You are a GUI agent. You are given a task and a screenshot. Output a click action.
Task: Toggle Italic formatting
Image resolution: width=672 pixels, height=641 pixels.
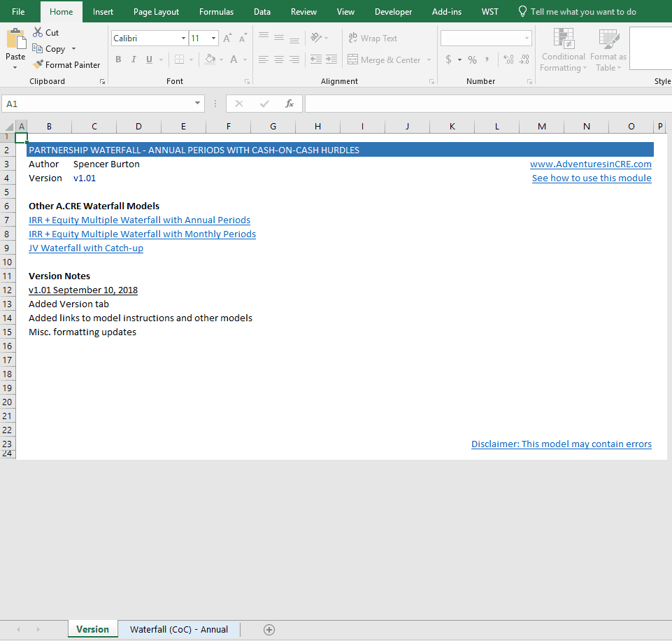(134, 60)
